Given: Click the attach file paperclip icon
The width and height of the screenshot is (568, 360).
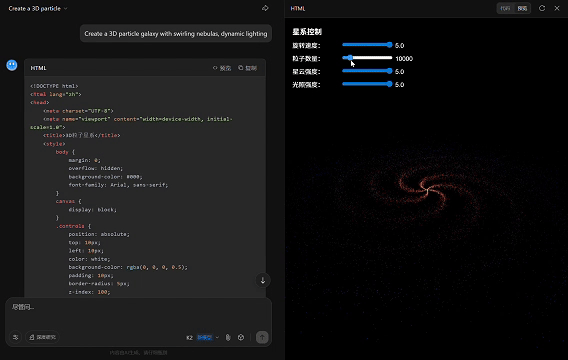Looking at the screenshot, I should 228,338.
